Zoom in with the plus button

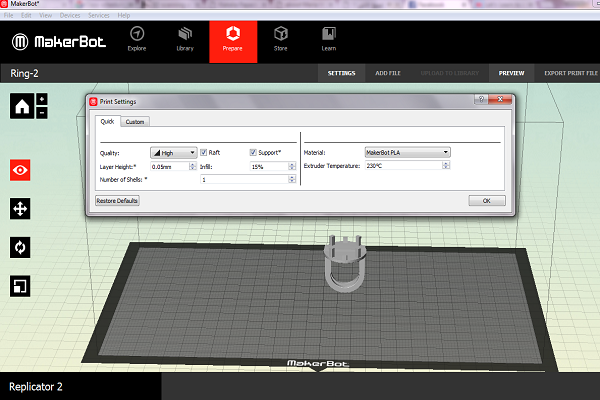42,99
